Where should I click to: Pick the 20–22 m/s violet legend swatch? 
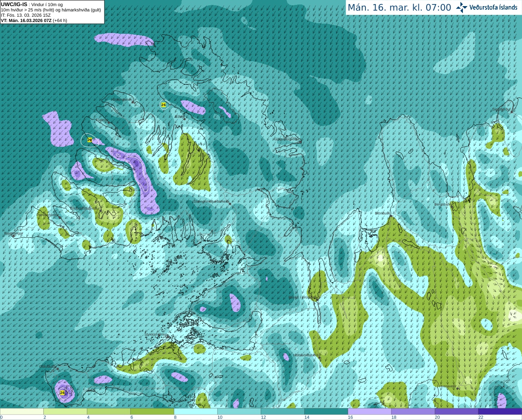coord(457,411)
